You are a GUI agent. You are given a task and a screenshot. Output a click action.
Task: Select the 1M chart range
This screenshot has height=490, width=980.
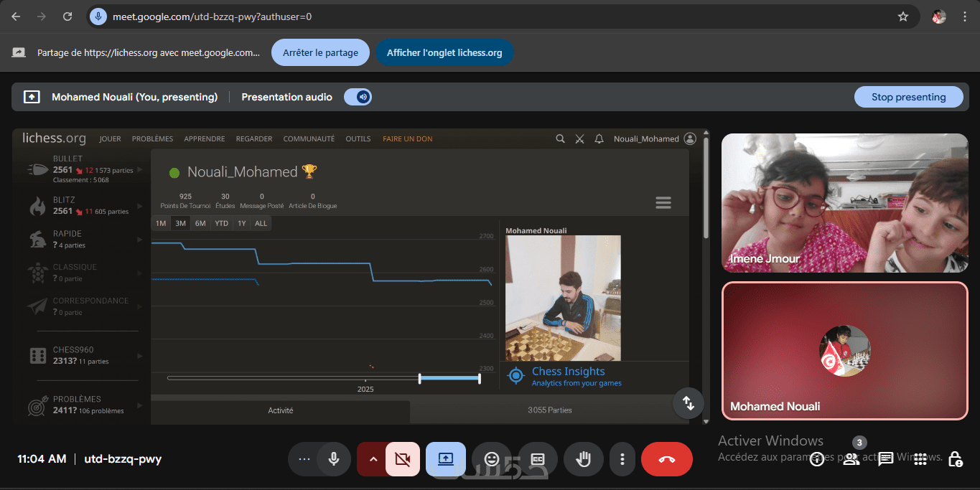pos(161,223)
